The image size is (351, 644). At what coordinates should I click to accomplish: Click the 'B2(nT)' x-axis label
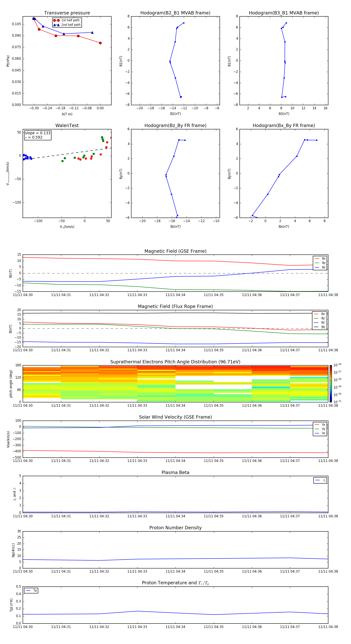[x=175, y=114]
